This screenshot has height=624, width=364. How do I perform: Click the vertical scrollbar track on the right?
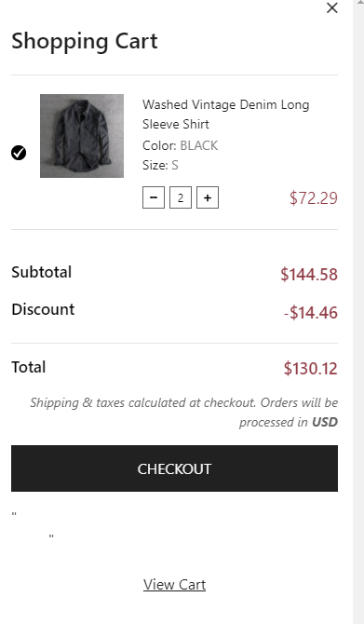pyautogui.click(x=358, y=312)
